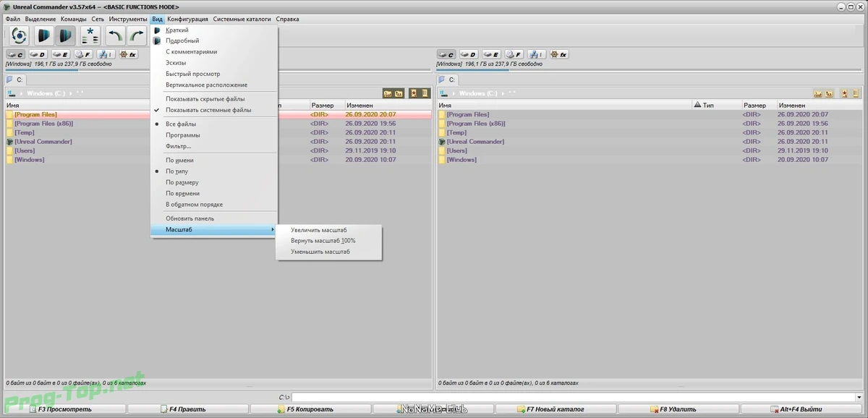Open the 'Конфигурация' menu
The width and height of the screenshot is (868, 418).
coord(188,19)
